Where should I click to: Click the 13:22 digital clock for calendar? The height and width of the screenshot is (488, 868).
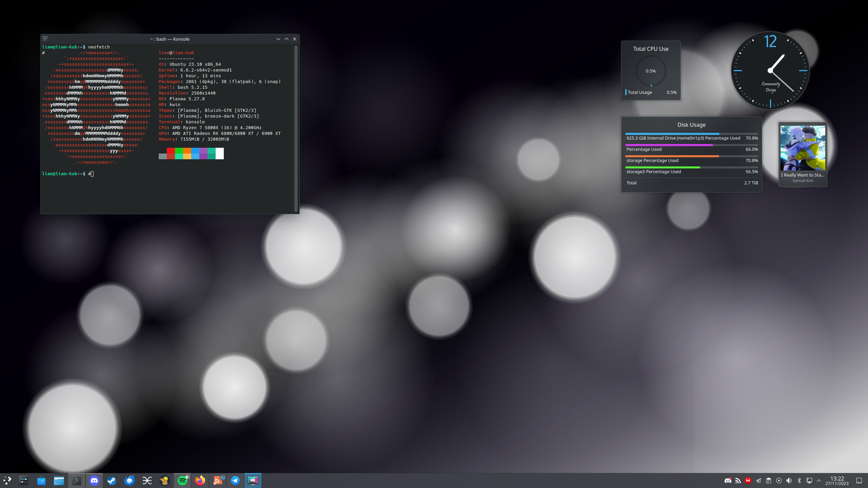(x=837, y=481)
